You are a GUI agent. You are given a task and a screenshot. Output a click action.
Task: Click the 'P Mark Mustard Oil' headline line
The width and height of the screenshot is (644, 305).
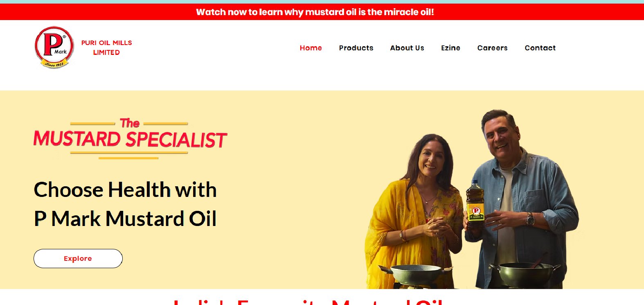click(125, 218)
